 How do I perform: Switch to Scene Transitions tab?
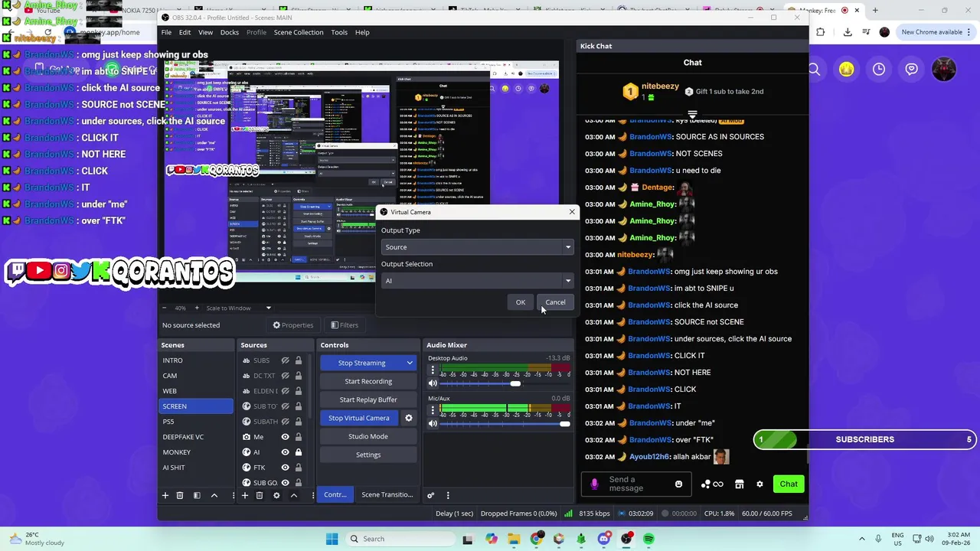[x=387, y=494]
